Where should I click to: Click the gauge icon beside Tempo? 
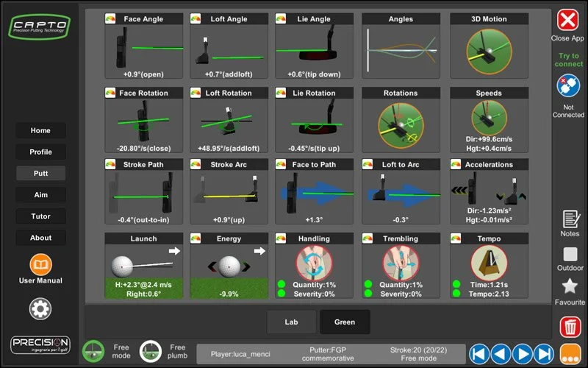[456, 238]
